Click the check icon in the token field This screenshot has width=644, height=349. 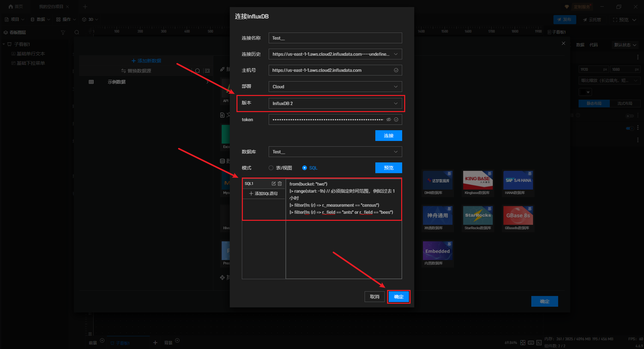[x=396, y=119]
